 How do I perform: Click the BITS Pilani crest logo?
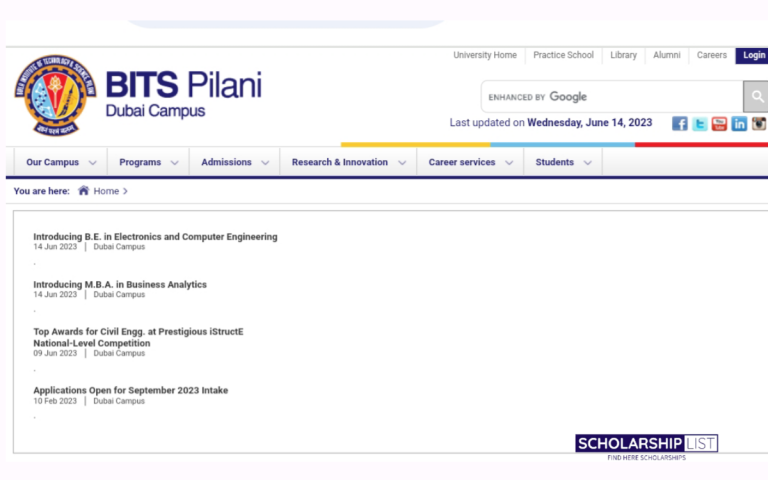(55, 95)
